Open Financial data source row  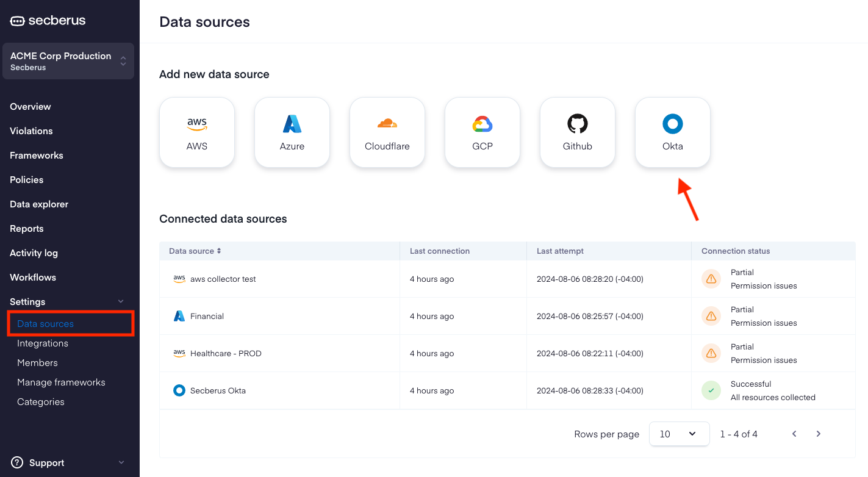(x=207, y=316)
